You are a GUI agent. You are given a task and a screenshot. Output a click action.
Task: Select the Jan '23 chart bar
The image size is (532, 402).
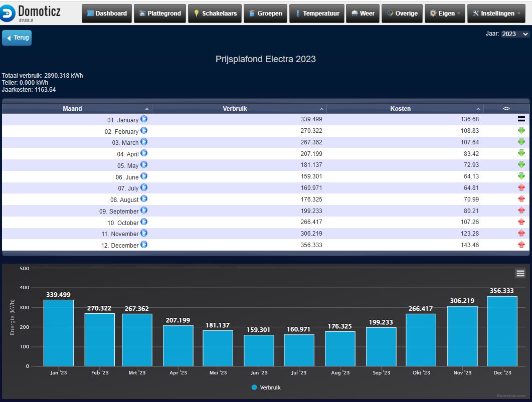[58, 333]
